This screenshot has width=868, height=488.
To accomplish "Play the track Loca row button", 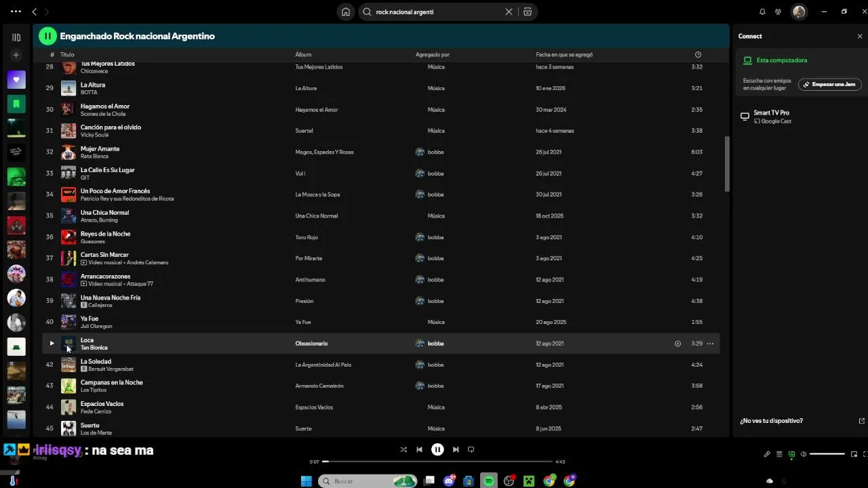I will click(x=52, y=344).
